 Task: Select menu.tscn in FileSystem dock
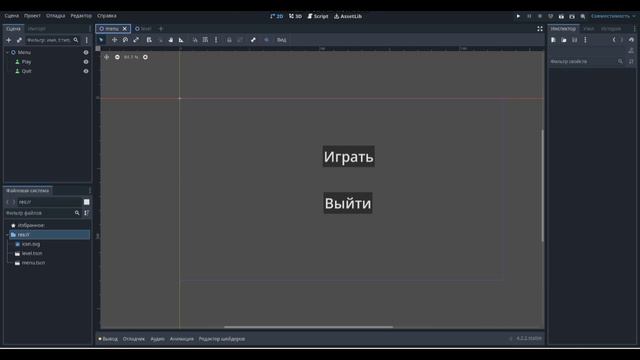point(33,263)
